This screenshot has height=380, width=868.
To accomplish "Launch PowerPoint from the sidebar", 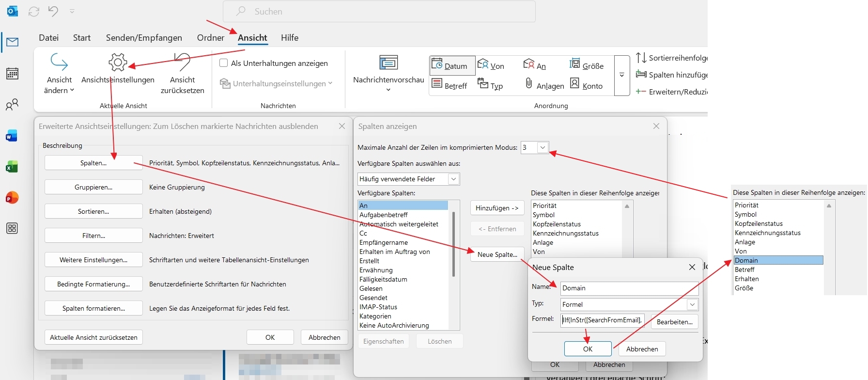I will coord(12,198).
